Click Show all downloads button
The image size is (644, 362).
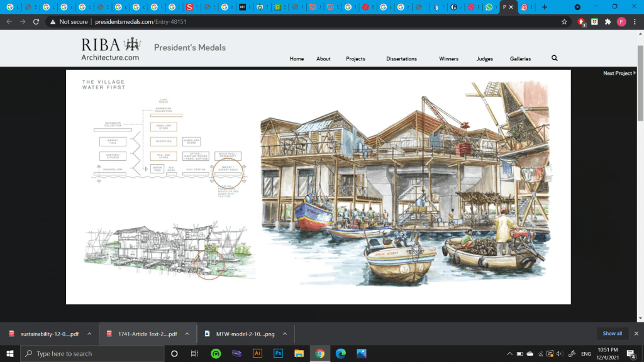point(612,334)
